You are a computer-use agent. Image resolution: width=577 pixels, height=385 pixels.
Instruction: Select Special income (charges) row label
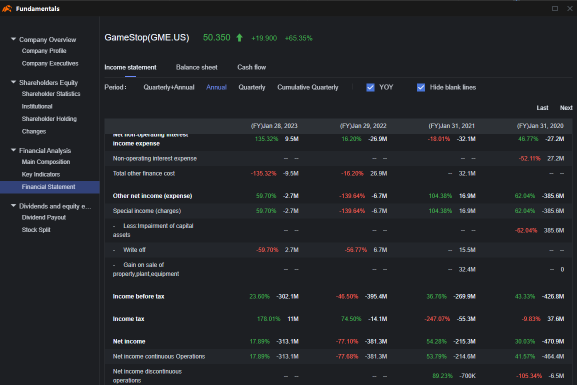(x=147, y=211)
